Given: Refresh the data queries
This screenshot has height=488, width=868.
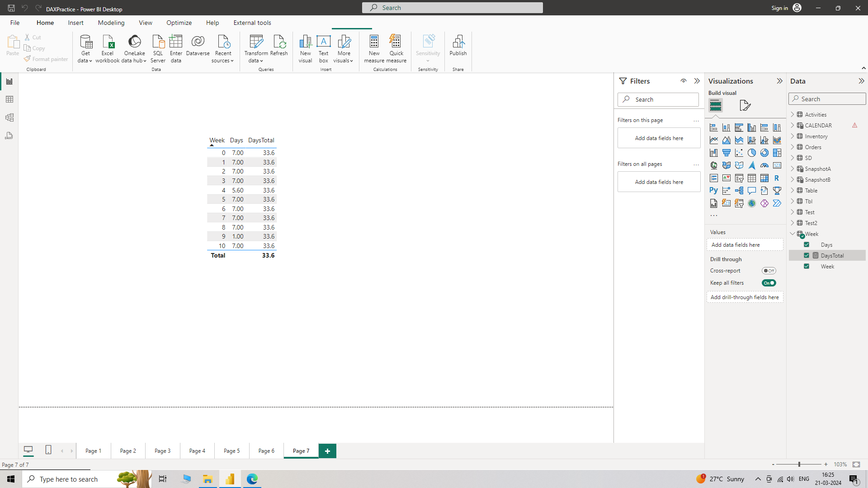Looking at the screenshot, I should [279, 45].
